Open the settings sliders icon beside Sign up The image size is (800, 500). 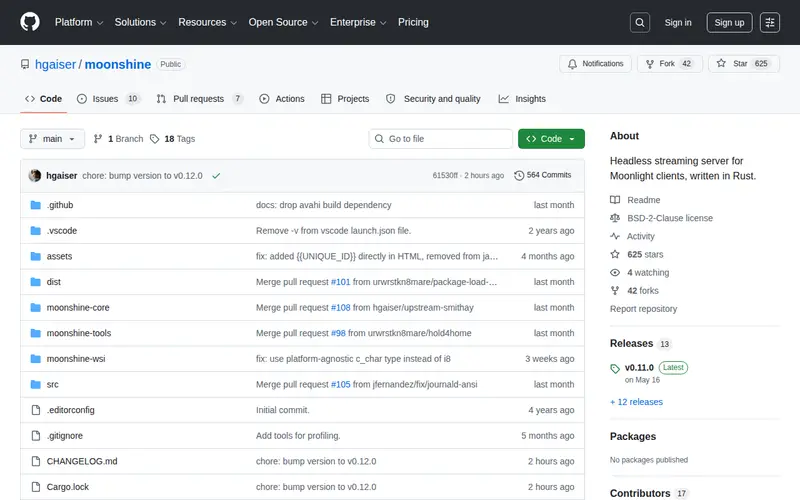point(770,22)
